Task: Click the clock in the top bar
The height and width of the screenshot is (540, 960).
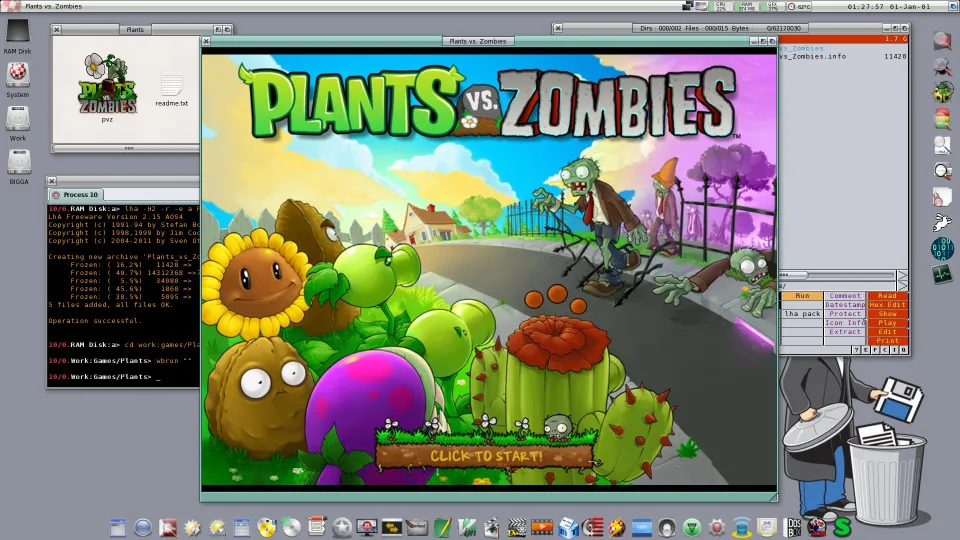Action: click(889, 6)
